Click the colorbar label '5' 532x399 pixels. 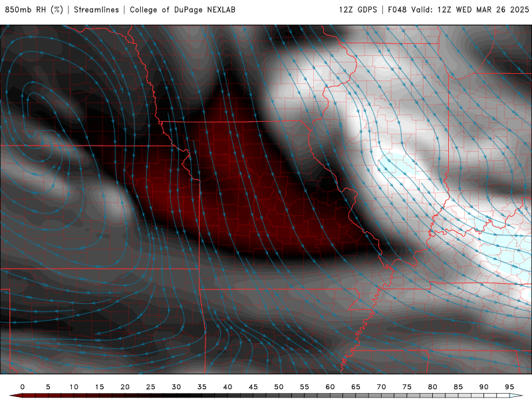48,387
